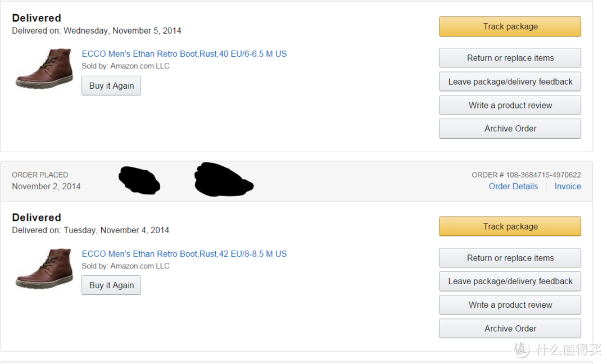
Task: Click the November 2, 2014 order date
Action: click(x=46, y=186)
